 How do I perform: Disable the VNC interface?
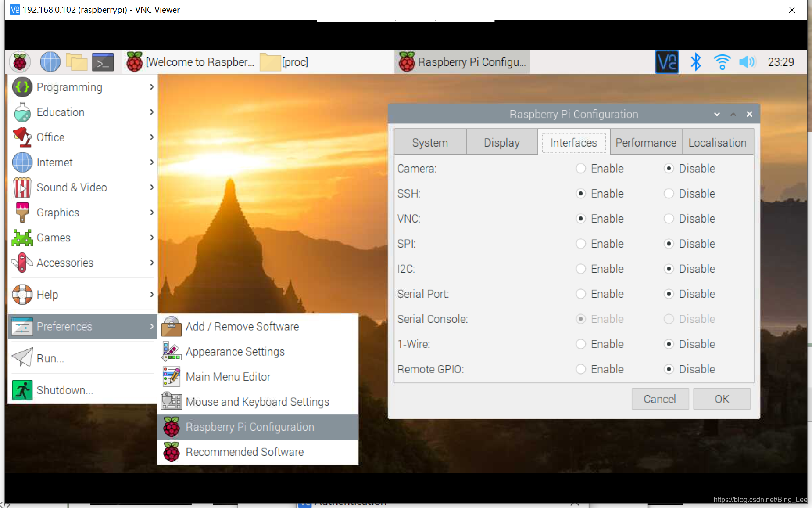tap(669, 218)
